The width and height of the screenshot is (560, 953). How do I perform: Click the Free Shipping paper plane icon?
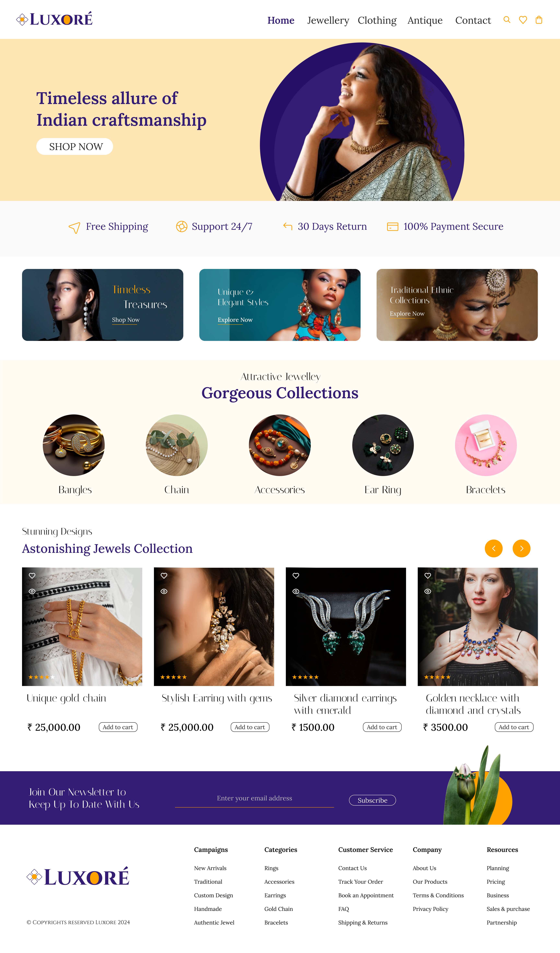pos(74,228)
